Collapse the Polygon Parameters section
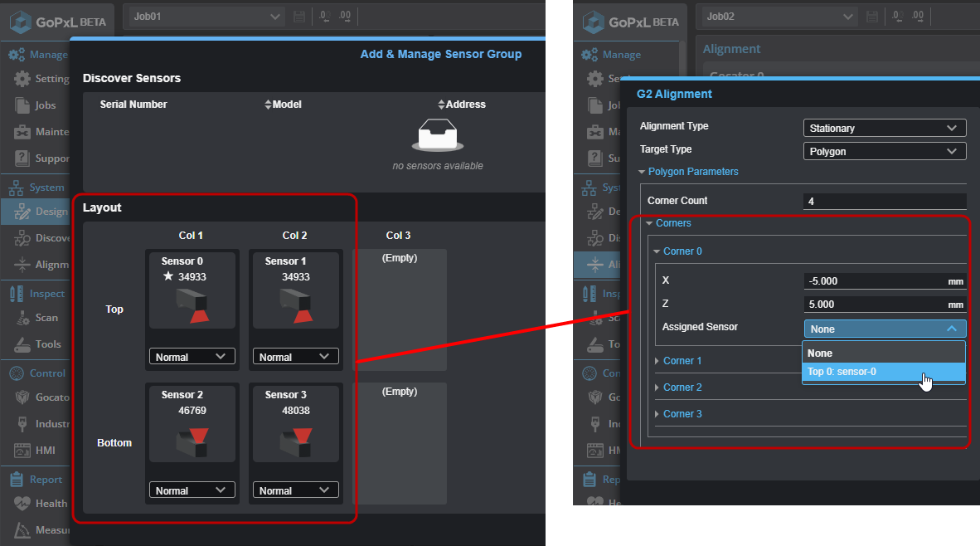980x546 pixels. tap(687, 172)
